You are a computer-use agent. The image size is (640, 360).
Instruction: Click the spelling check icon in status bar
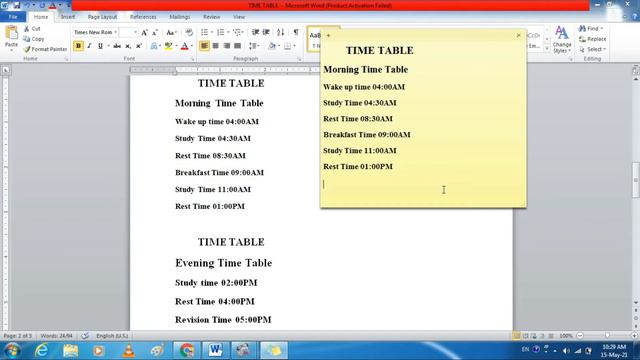click(x=85, y=336)
